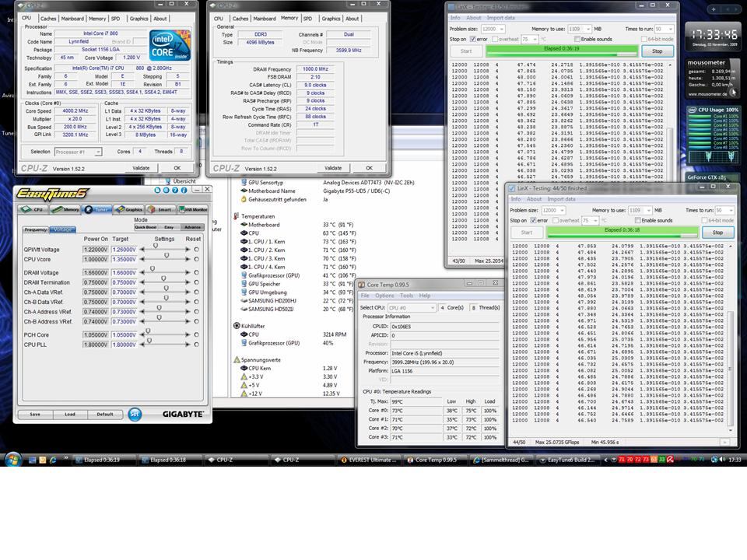Click the Ch-A Address VRef slider thumb
This screenshot has height=560, width=747.
point(159,308)
